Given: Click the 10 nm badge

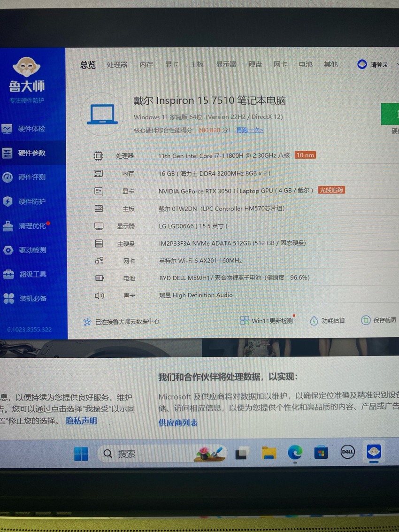Looking at the screenshot, I should pos(305,155).
